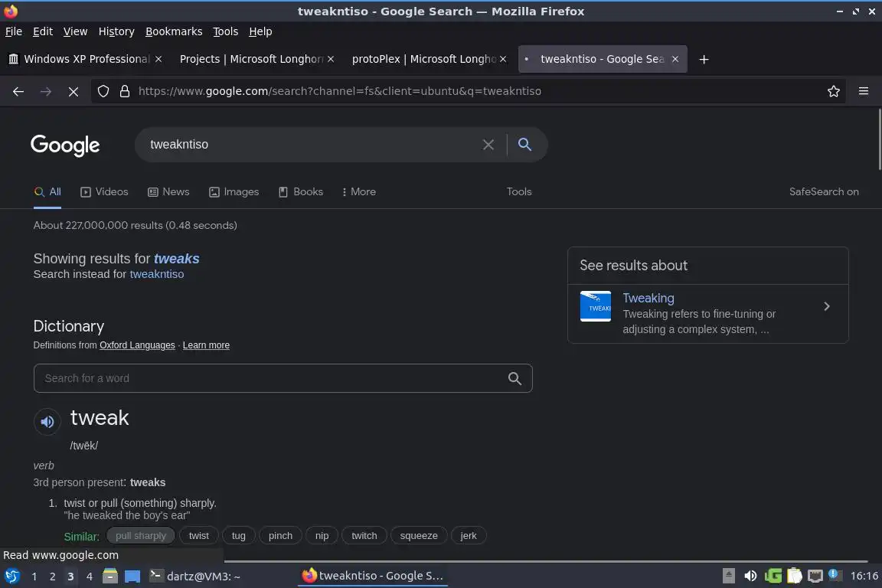Click SafeSearch on setting
This screenshot has width=882, height=588.
(824, 192)
